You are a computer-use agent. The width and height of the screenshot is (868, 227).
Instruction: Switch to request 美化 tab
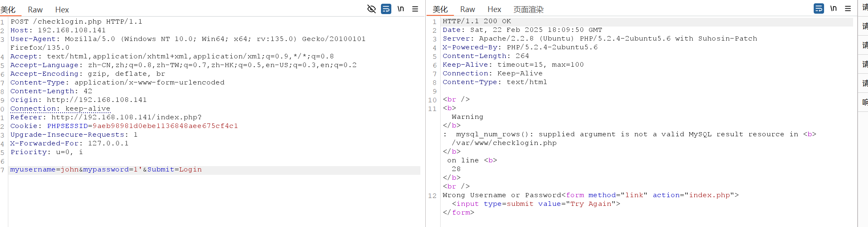coord(8,10)
